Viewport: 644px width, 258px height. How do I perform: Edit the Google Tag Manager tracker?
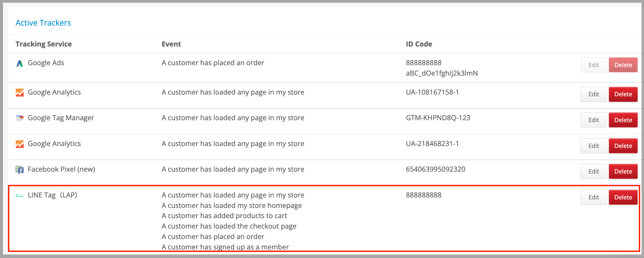(594, 120)
